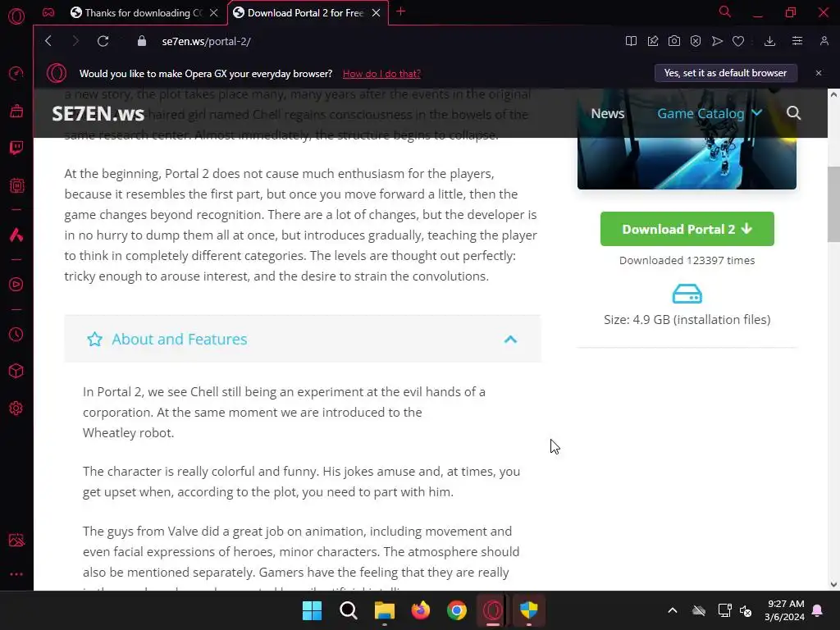The width and height of the screenshot is (840, 630).
Task: Launch Firefox from the taskbar
Action: (x=421, y=610)
